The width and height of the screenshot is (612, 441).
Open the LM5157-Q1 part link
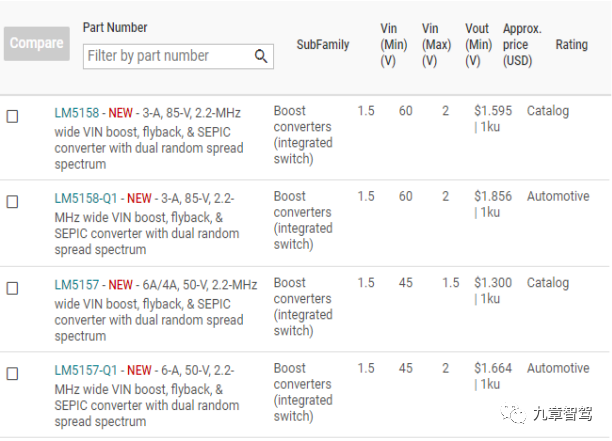(x=86, y=370)
